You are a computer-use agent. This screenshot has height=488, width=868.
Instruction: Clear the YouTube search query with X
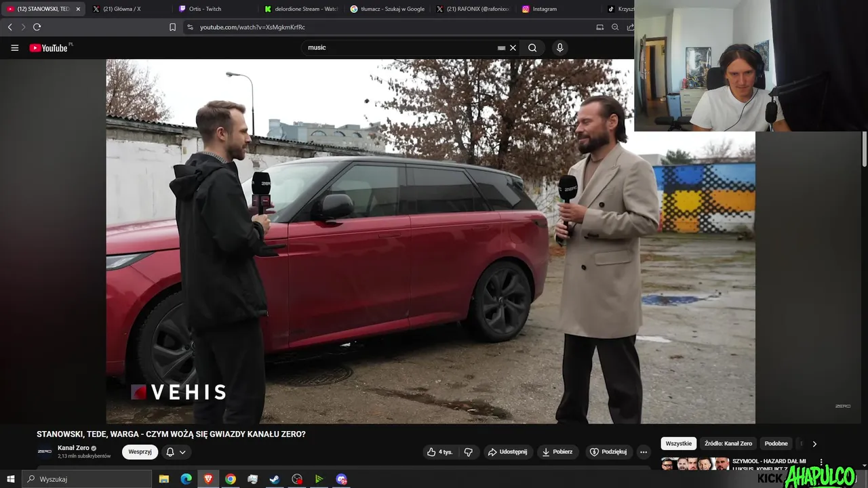pos(513,48)
